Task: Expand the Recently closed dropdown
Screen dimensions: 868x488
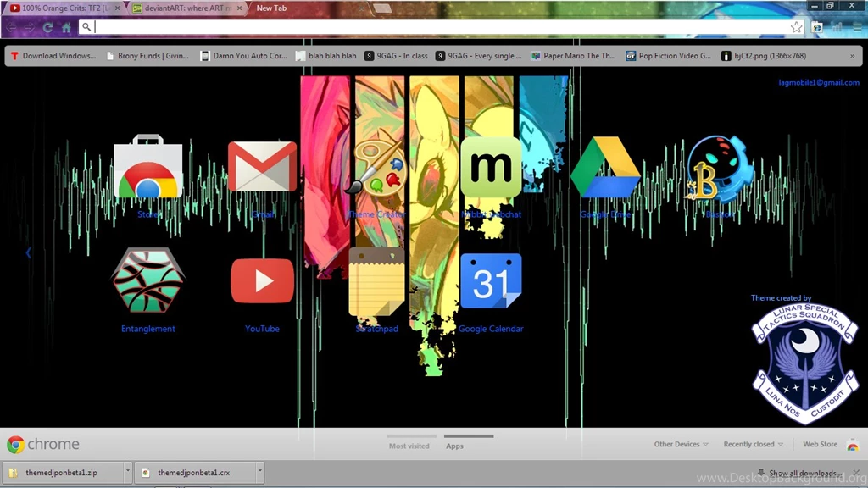Action: (753, 444)
